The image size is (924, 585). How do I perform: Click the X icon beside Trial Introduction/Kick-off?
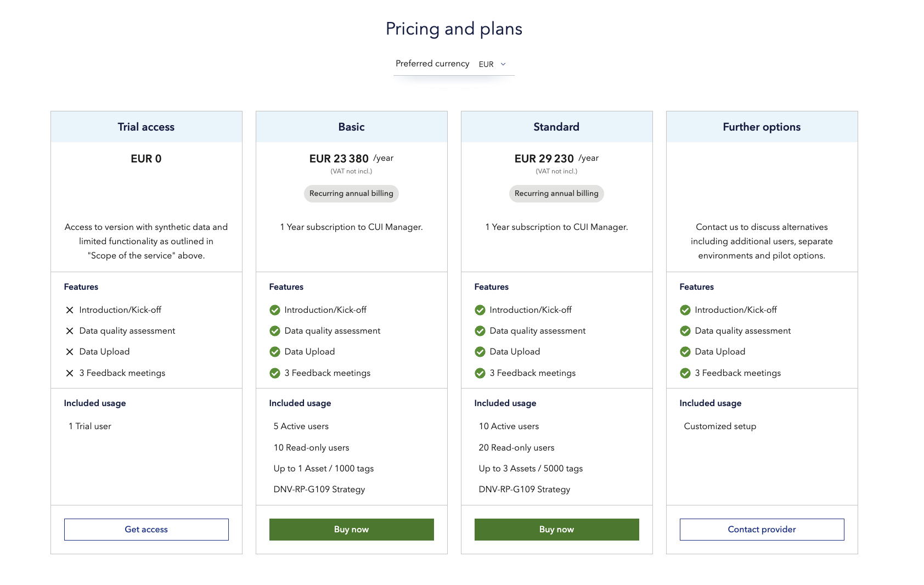(70, 310)
